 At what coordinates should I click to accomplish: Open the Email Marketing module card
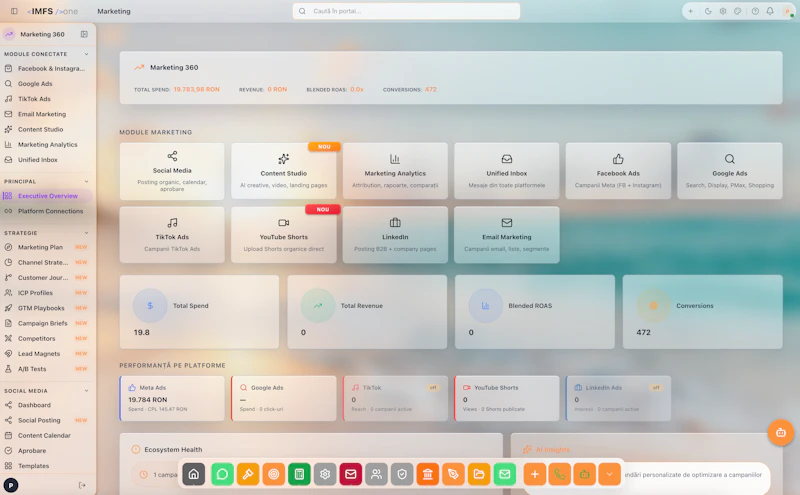coord(507,235)
